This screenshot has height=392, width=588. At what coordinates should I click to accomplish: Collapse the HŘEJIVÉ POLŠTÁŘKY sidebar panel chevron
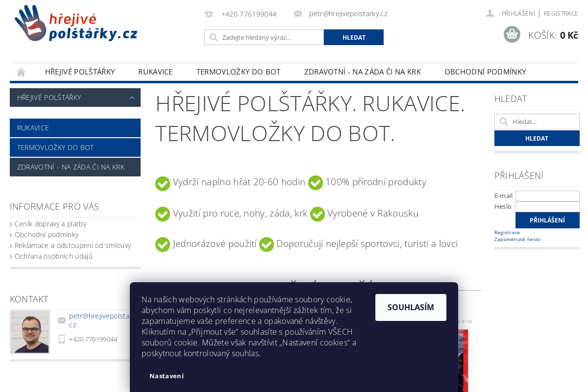[132, 98]
